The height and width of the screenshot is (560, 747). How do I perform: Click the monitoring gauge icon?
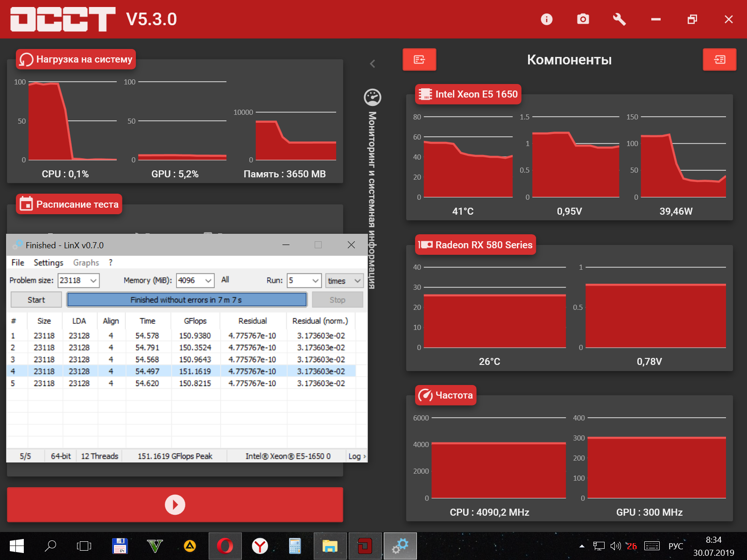coord(373,97)
